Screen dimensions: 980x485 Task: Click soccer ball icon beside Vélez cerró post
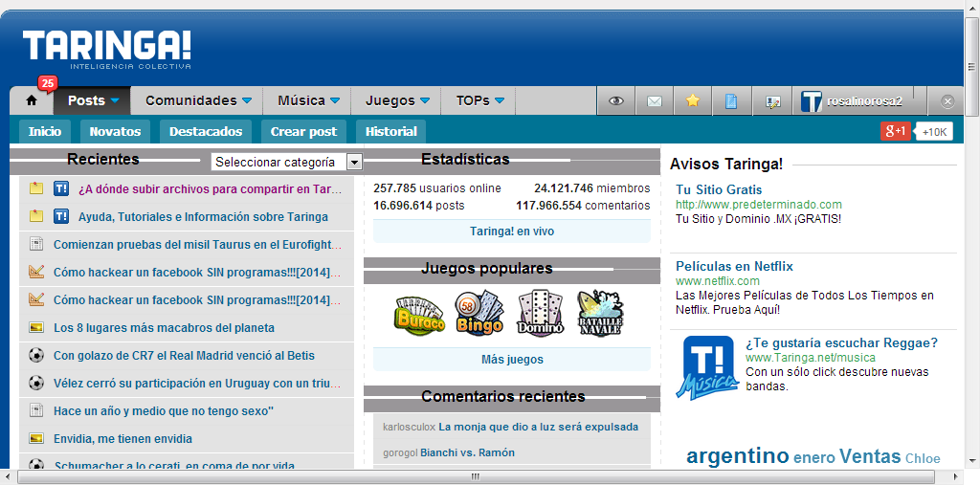tap(36, 383)
